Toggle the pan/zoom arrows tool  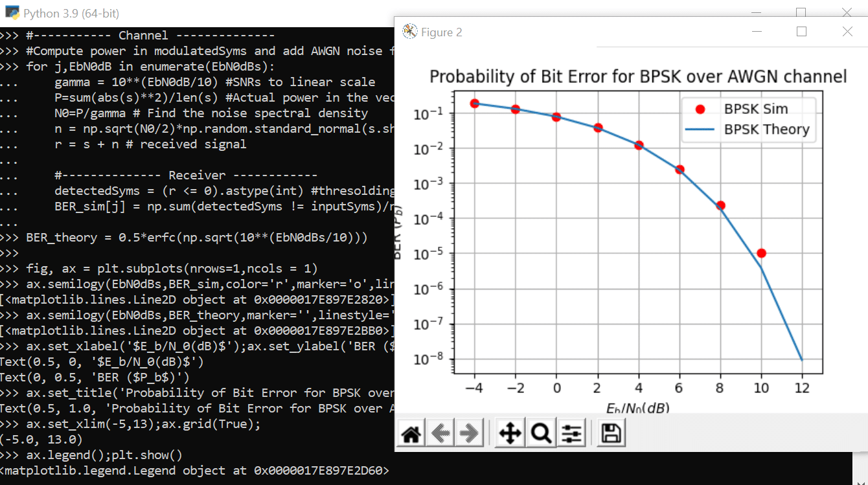click(x=509, y=432)
